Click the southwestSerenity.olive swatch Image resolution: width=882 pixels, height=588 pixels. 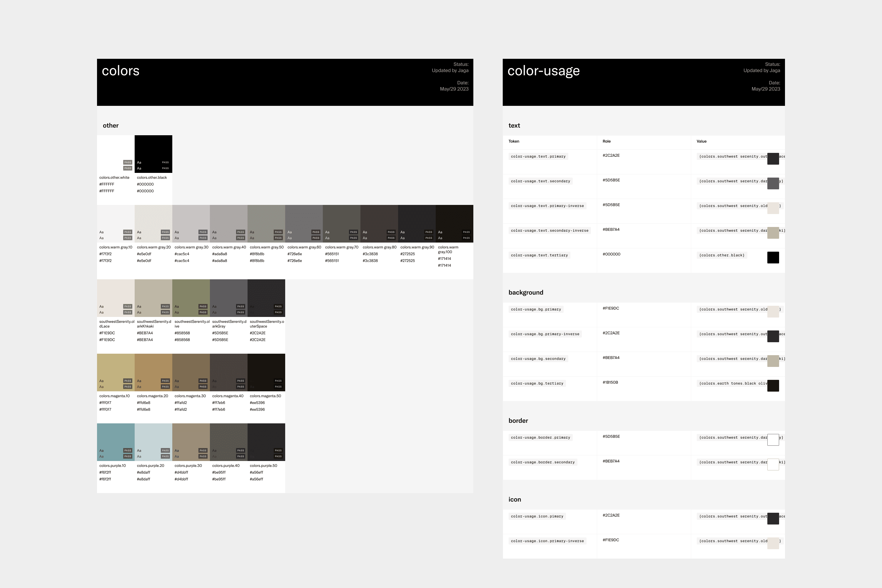[191, 294]
